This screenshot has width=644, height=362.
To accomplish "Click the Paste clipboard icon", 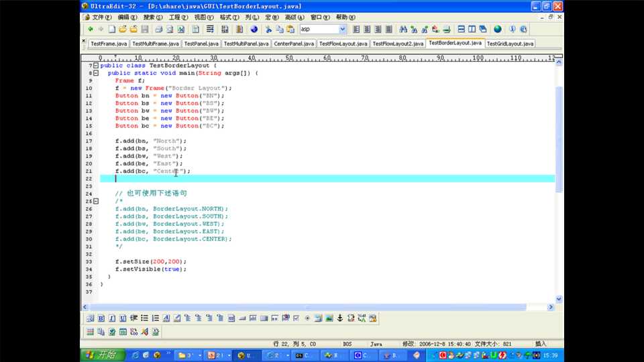I will (x=290, y=29).
